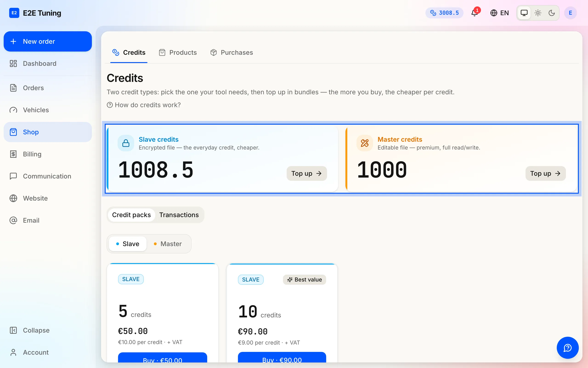Switch to system theme monitor icon

[x=524, y=13]
